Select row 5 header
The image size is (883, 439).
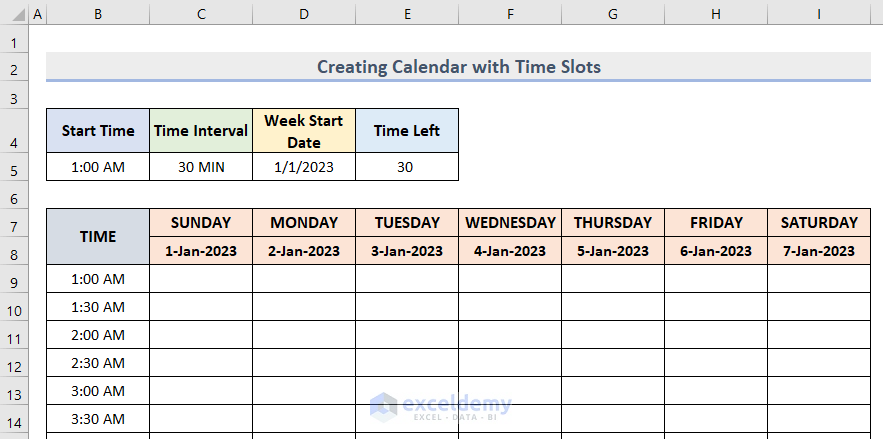14,168
